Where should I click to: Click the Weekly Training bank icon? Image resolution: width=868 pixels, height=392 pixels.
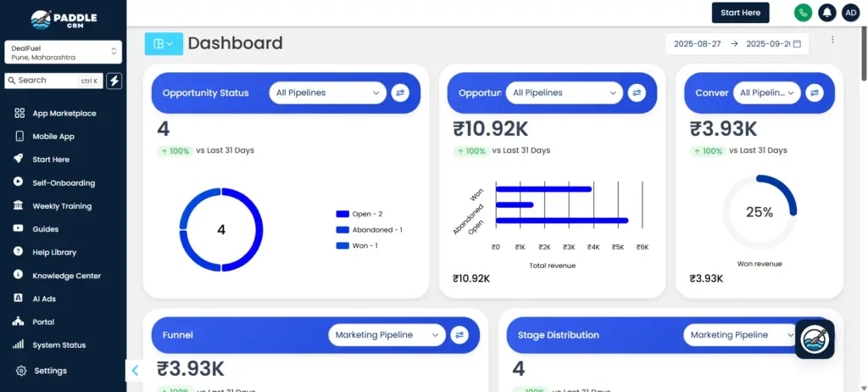(x=19, y=205)
